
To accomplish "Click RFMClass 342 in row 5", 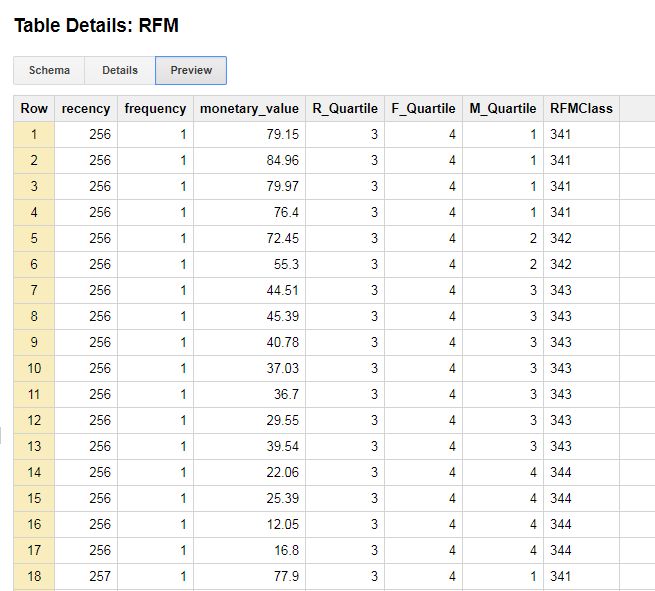I will 561,238.
